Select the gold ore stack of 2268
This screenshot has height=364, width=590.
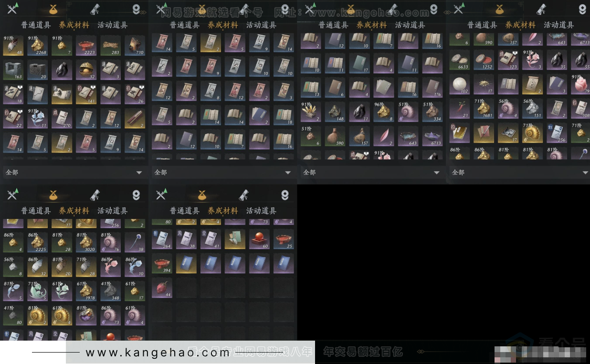37,45
